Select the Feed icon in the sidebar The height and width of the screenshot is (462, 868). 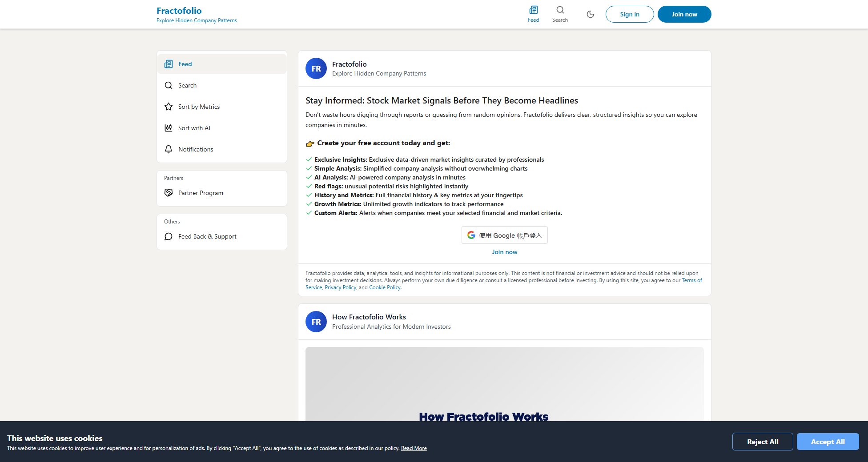tap(169, 64)
